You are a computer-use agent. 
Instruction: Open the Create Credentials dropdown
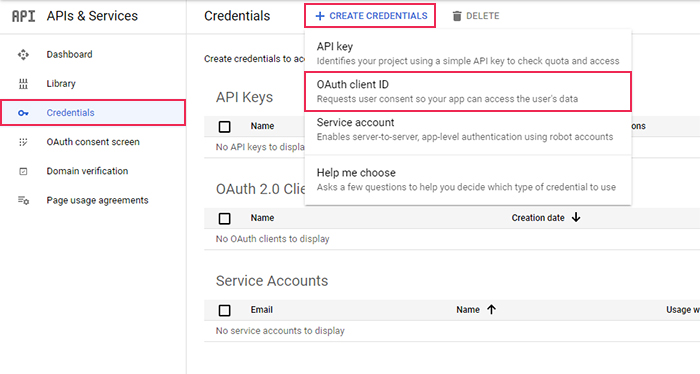click(370, 16)
